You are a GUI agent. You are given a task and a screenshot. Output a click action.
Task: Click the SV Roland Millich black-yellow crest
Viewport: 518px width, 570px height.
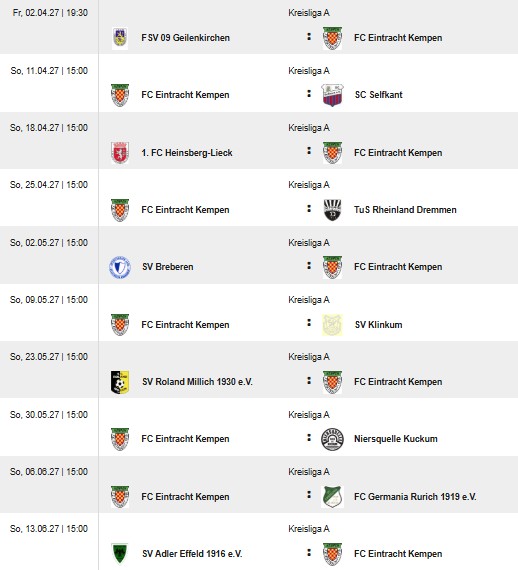click(120, 382)
